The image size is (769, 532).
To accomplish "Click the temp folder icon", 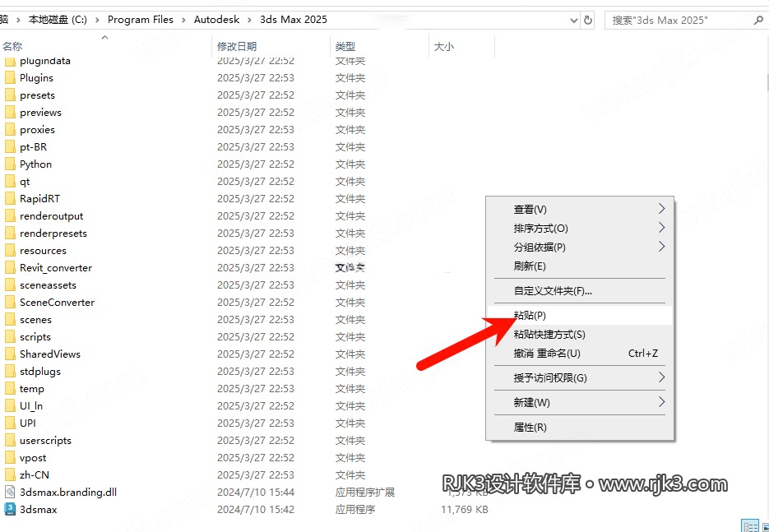I will [x=10, y=389].
